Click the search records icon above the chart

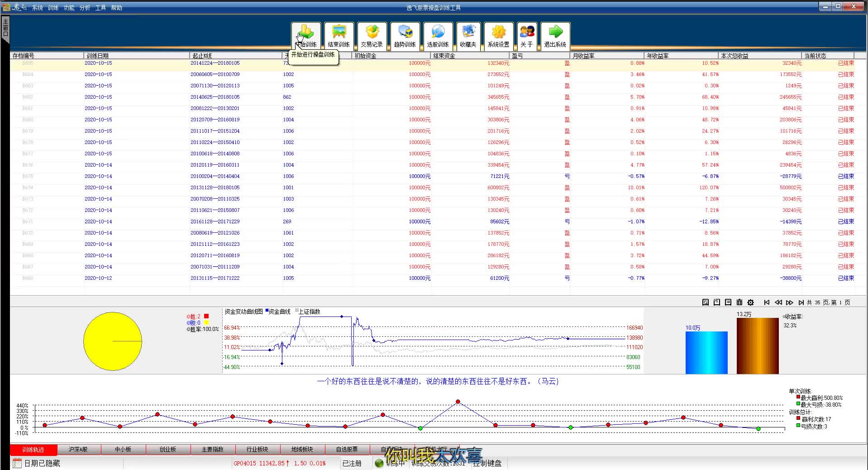[x=705, y=302]
